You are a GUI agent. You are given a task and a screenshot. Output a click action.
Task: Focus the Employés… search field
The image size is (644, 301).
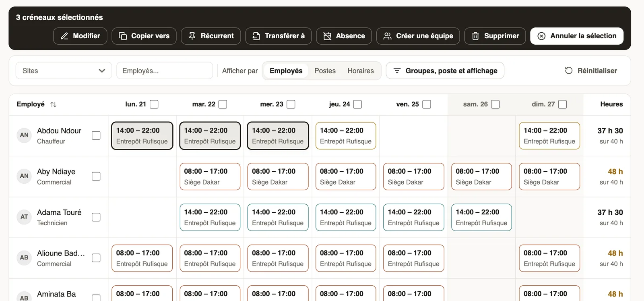[x=165, y=71]
